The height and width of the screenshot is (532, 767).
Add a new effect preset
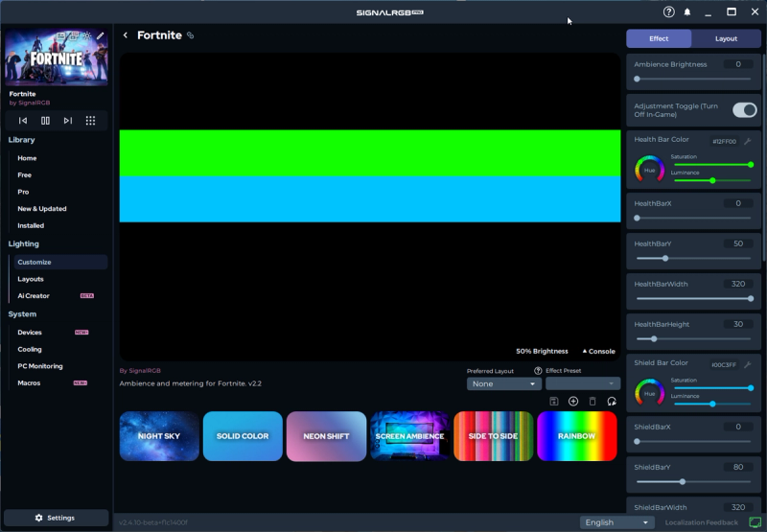coord(573,401)
